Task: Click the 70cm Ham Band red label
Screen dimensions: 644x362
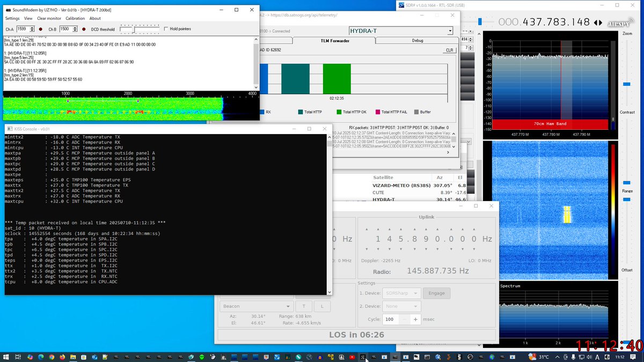Action: click(x=550, y=124)
